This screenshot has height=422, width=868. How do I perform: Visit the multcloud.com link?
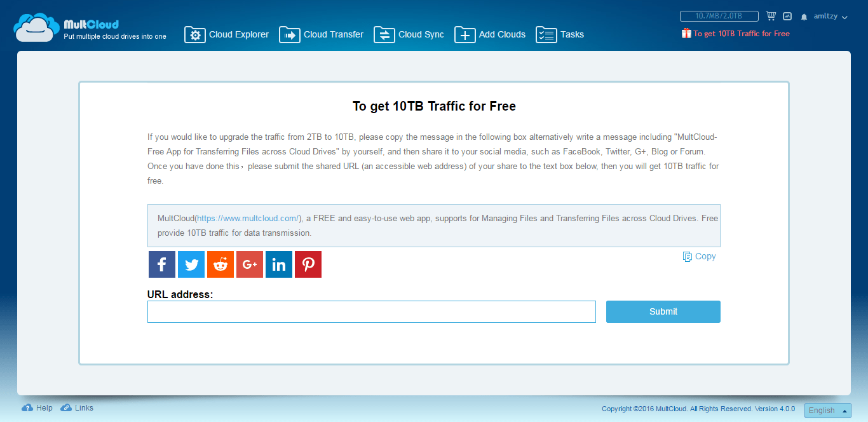247,218
